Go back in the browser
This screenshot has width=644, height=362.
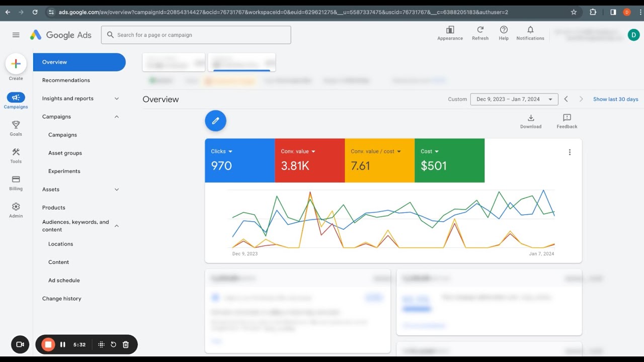[8, 12]
